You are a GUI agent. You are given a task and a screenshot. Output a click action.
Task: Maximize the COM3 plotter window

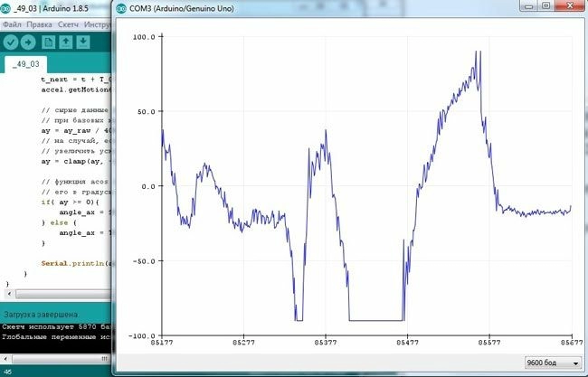pos(545,5)
